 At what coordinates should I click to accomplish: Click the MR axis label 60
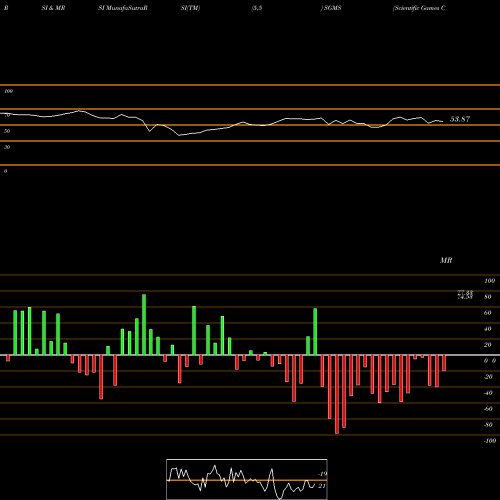pyautogui.click(x=488, y=313)
